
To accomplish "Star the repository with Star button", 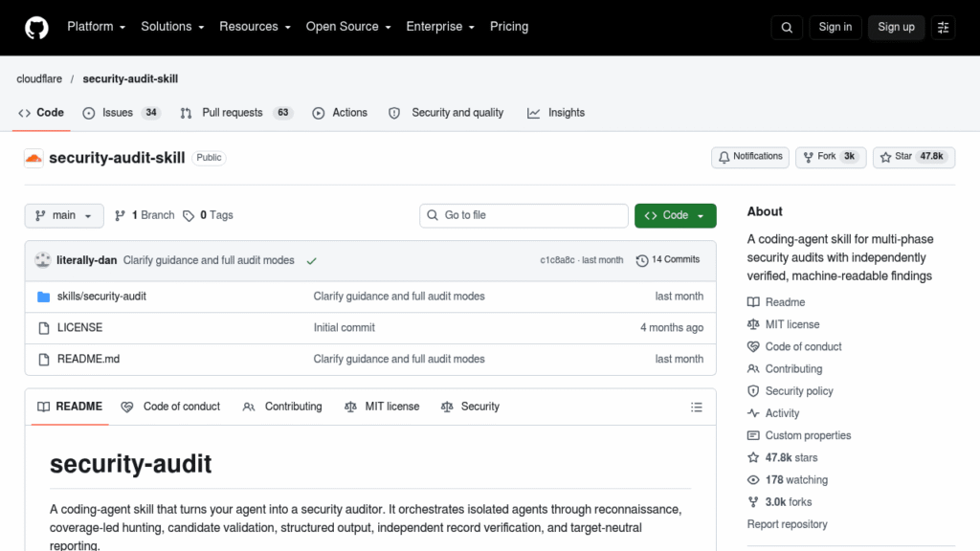I will pyautogui.click(x=914, y=157).
